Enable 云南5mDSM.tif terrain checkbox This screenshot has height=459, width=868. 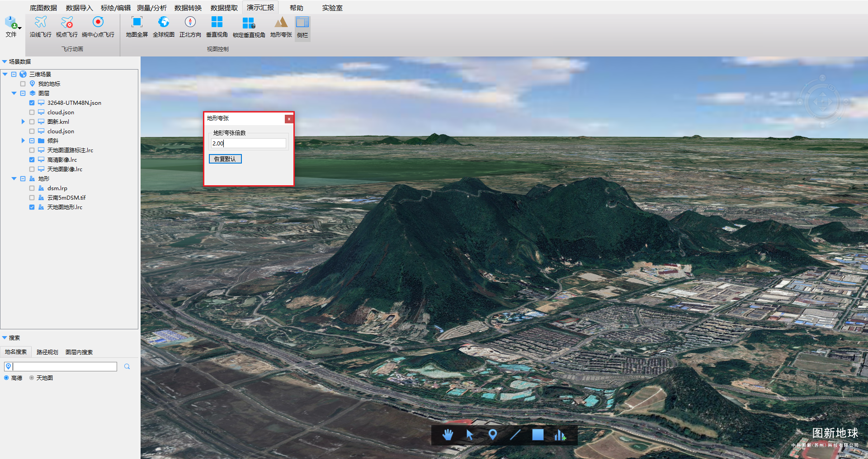(32, 197)
